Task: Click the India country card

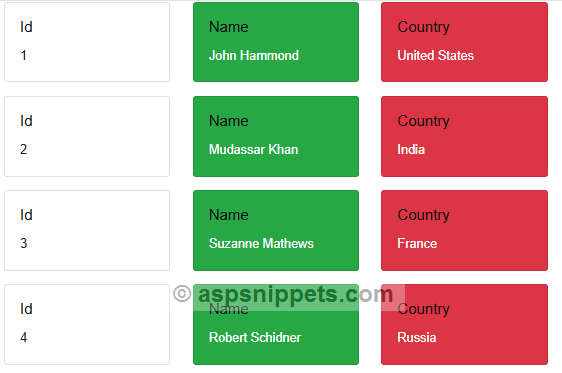Action: tap(464, 136)
